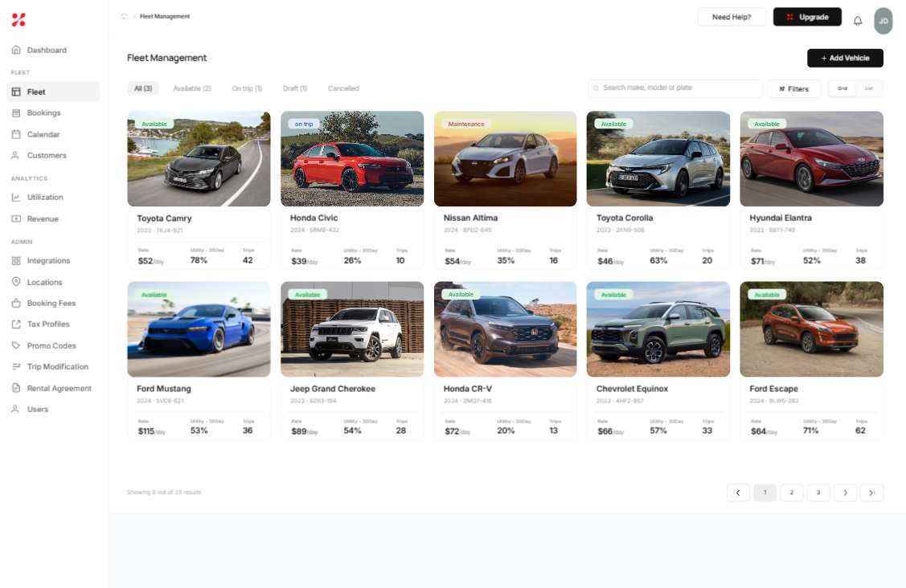Open Booking Fees settings

coord(53,304)
